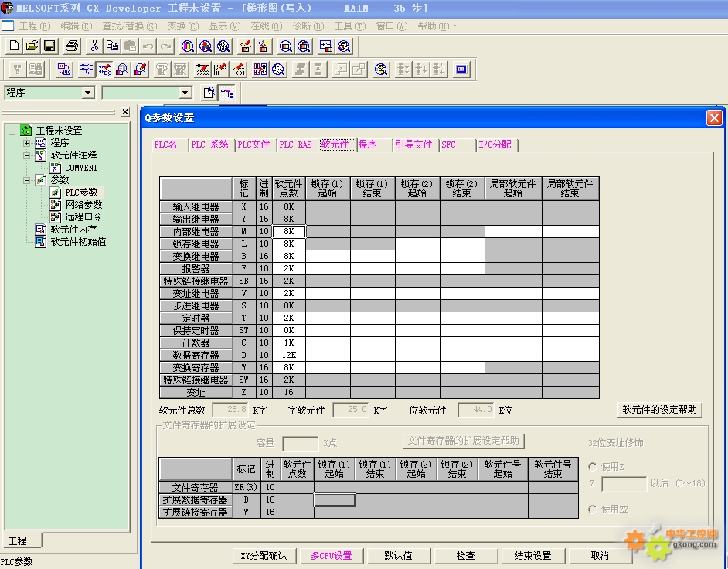Click the 结束设置 button
This screenshot has width=728, height=569.
[x=532, y=556]
